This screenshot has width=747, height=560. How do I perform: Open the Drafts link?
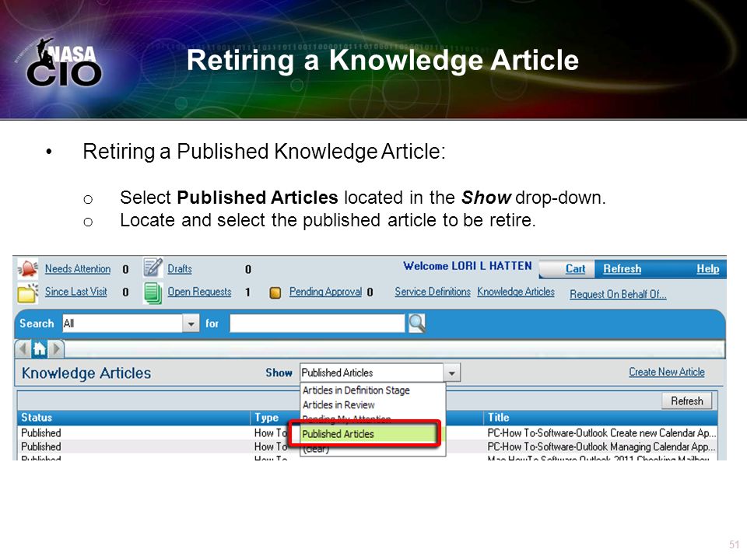180,268
